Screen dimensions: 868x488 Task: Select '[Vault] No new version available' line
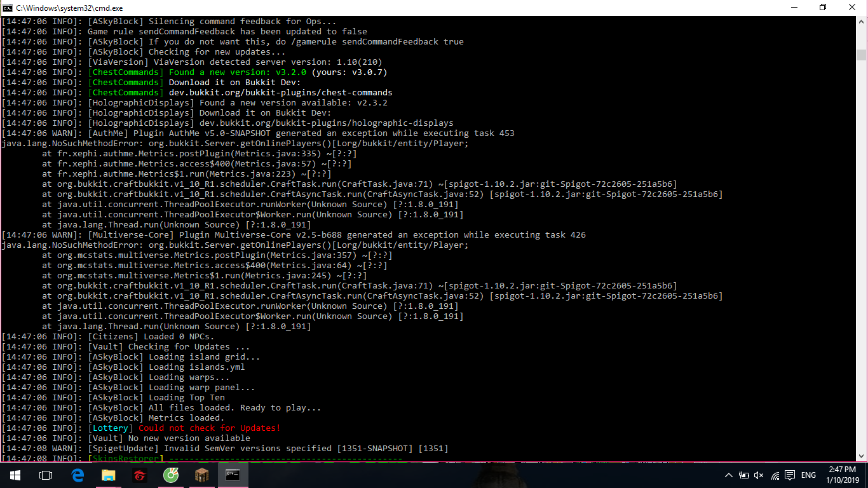pos(126,438)
